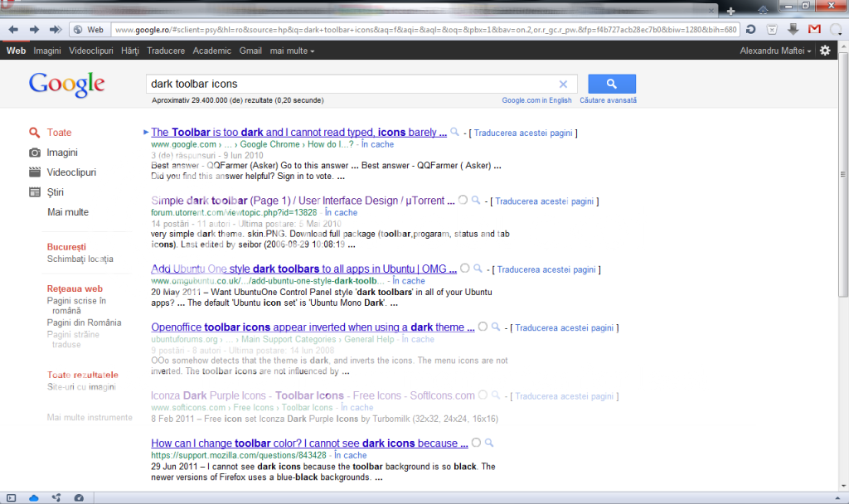Select 'Pagini din România' filter
Viewport: 849px width, 504px height.
[x=84, y=322]
